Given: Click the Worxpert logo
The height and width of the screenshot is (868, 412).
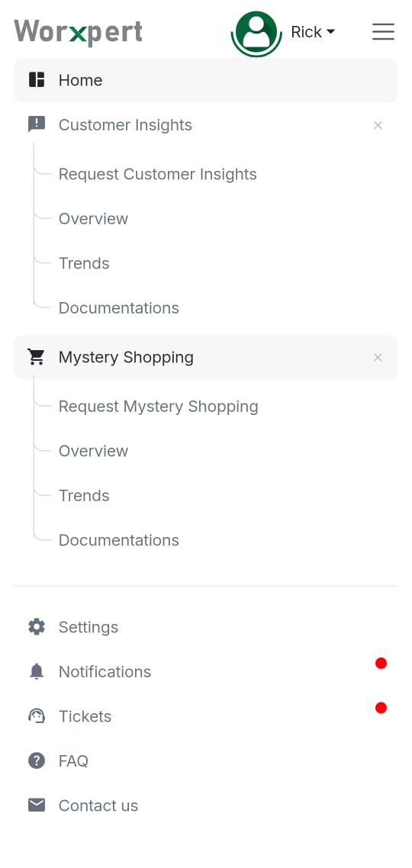Looking at the screenshot, I should tap(78, 32).
